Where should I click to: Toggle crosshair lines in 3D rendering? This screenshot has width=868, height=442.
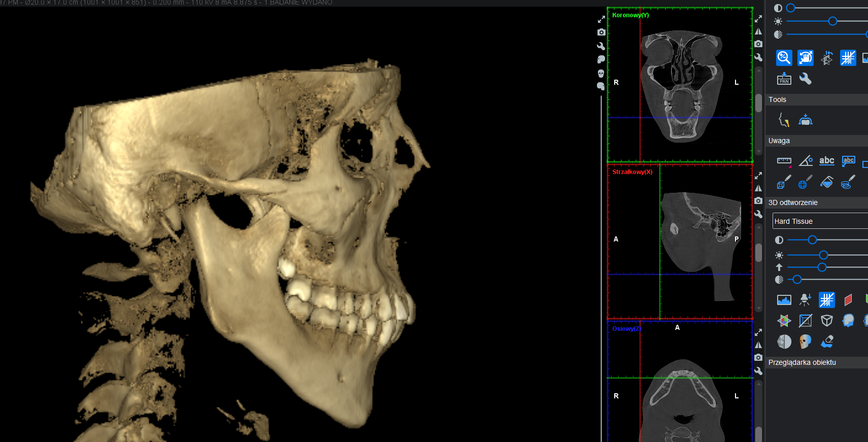(x=826, y=300)
